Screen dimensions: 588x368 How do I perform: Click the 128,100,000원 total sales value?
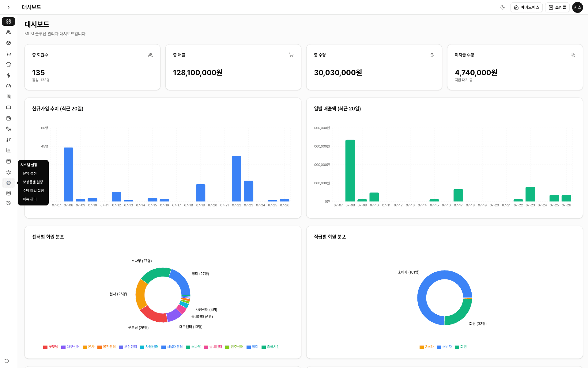(x=198, y=73)
